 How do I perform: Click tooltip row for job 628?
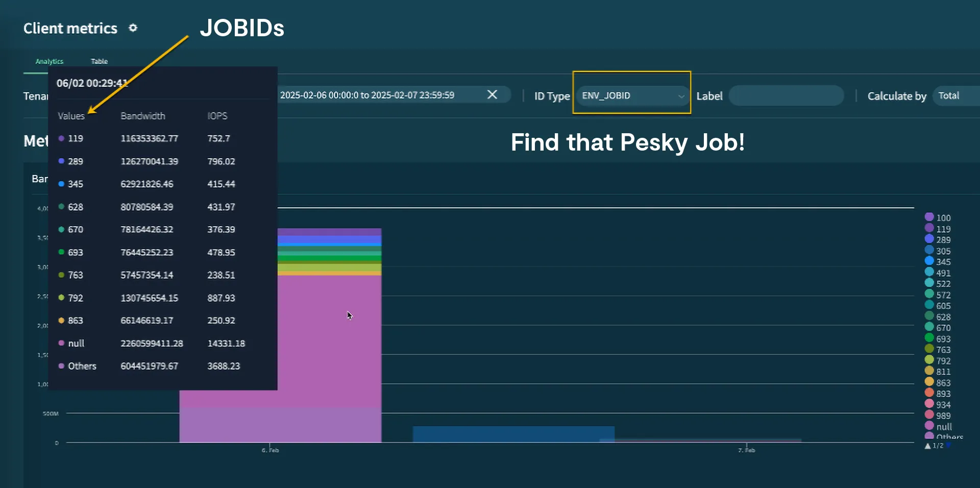[162, 207]
